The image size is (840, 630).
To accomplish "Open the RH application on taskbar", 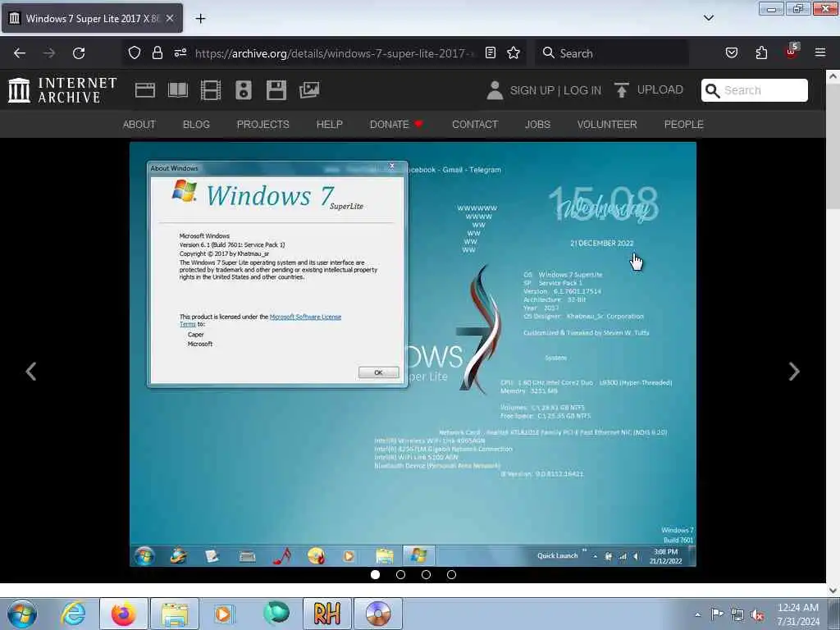I will point(326,614).
